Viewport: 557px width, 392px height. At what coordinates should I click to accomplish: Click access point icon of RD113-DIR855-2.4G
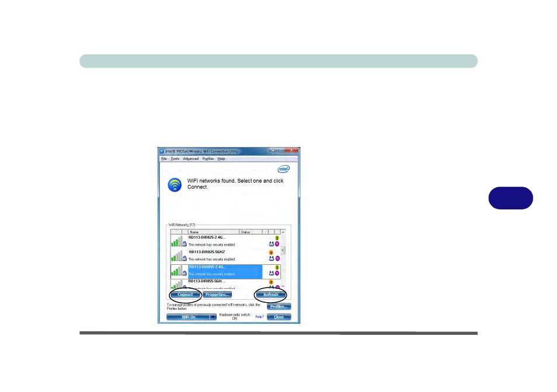[271, 273]
